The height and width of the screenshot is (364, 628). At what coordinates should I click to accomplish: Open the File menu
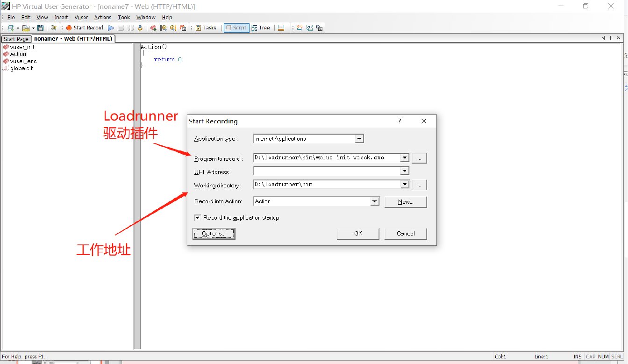point(11,17)
